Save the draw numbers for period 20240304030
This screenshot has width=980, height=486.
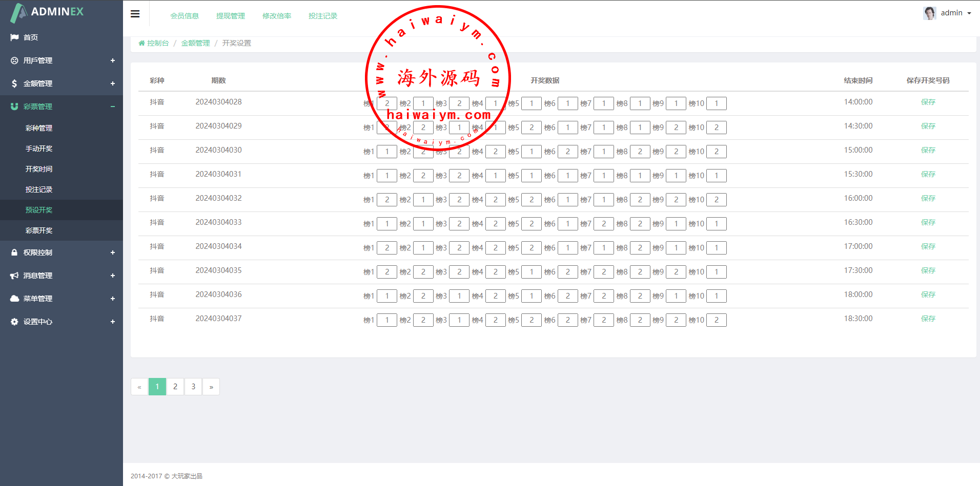coord(928,150)
